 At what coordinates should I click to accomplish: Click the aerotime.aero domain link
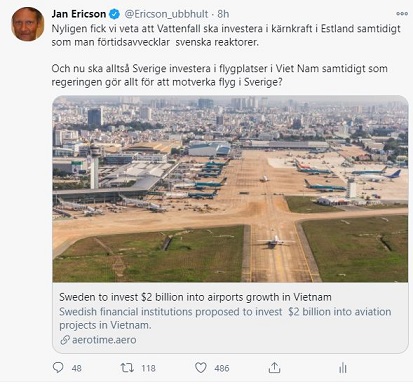(x=104, y=340)
